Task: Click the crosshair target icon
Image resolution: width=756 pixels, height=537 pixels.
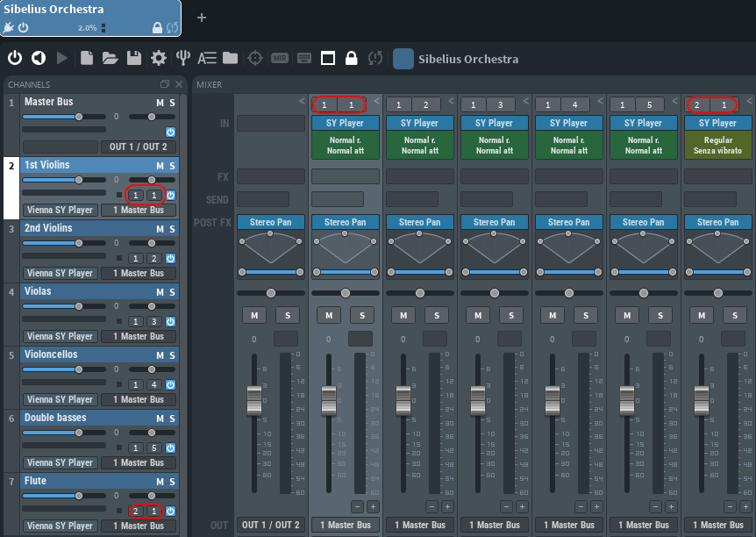Action: click(255, 59)
